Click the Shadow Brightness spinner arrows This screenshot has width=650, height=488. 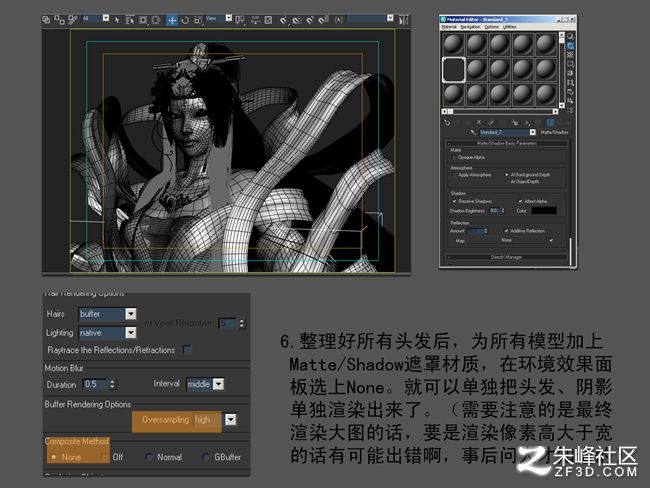coord(503,211)
